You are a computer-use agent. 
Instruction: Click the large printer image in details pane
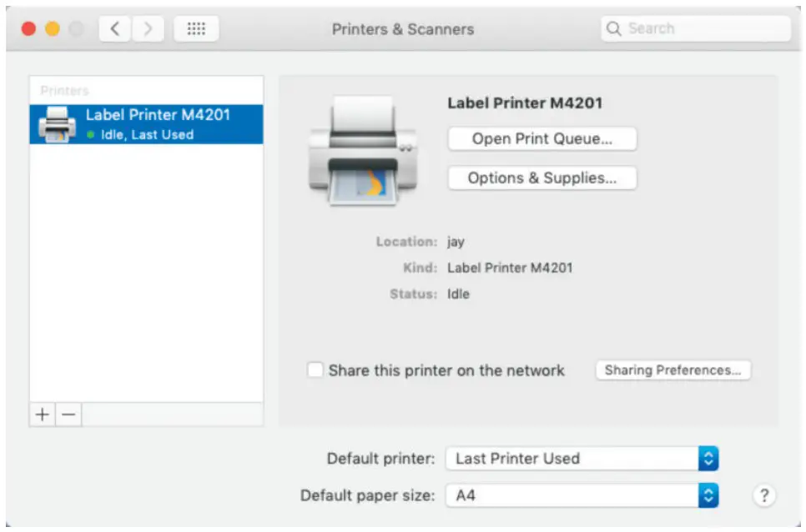pos(362,151)
